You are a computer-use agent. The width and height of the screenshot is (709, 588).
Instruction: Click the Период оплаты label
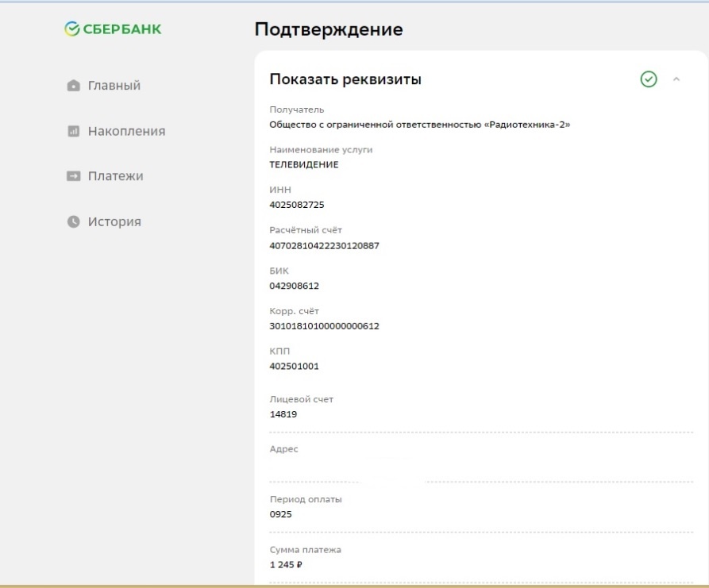point(306,499)
